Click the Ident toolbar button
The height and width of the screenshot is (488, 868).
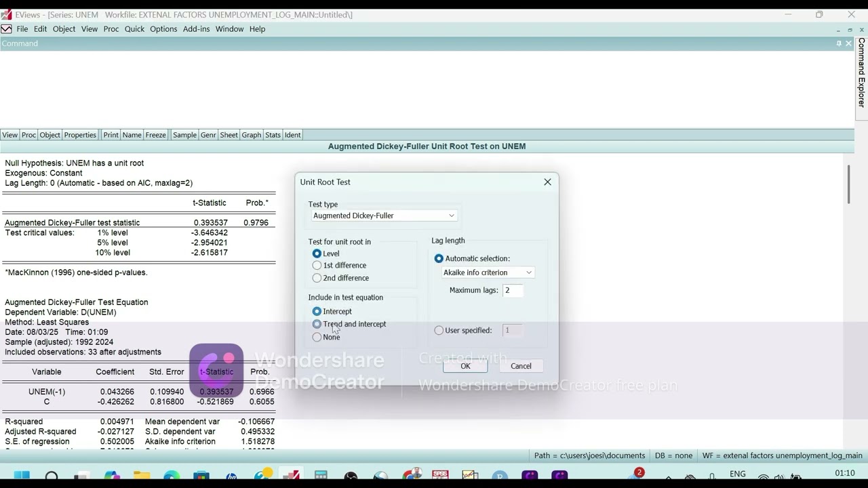point(292,135)
